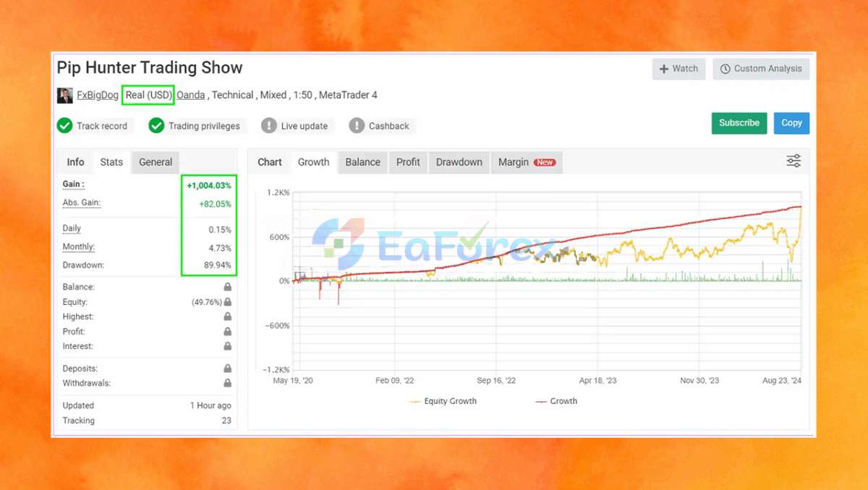The image size is (868, 490).
Task: Select the Margin chart tab
Action: (527, 162)
